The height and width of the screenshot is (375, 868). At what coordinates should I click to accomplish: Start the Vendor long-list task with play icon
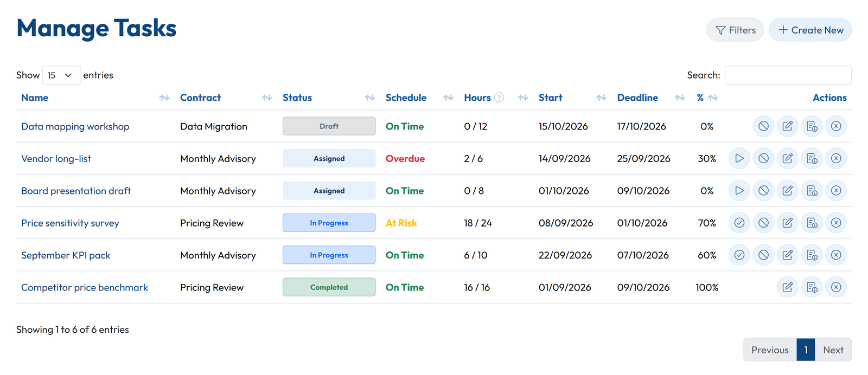coord(739,158)
